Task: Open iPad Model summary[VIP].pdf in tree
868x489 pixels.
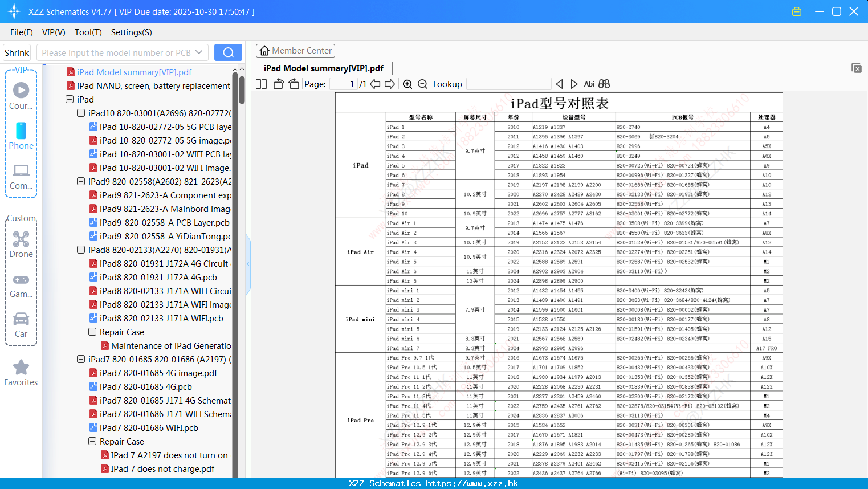Action: tap(135, 72)
